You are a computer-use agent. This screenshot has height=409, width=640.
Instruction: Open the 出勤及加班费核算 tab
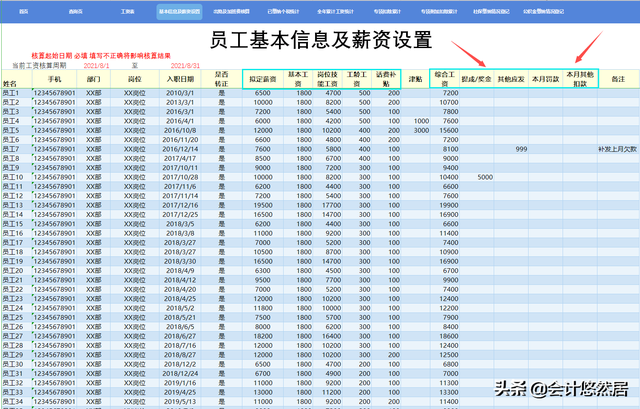pos(231,11)
